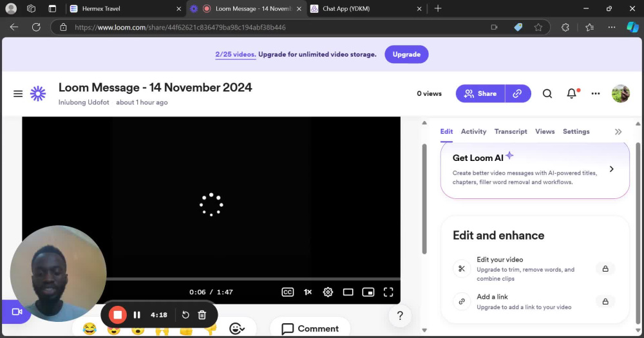Click the Loom logo icon
Screen dimensions: 644x338
pos(38,93)
